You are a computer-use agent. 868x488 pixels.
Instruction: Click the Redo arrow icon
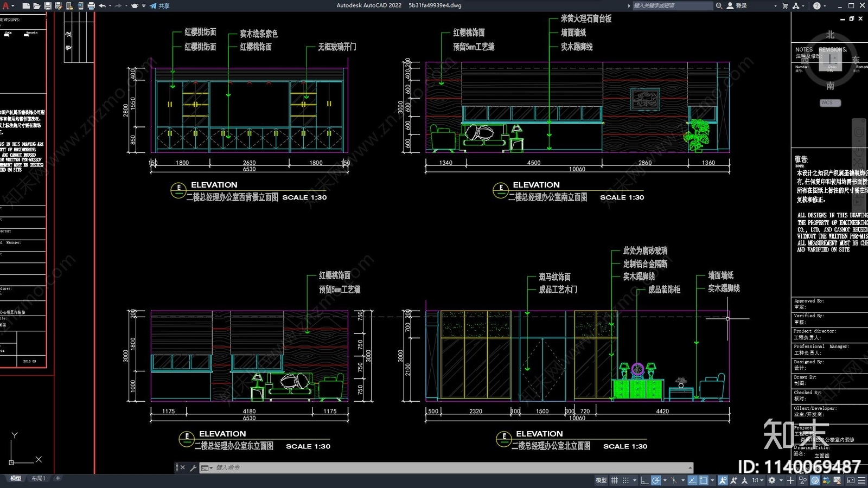pos(118,5)
